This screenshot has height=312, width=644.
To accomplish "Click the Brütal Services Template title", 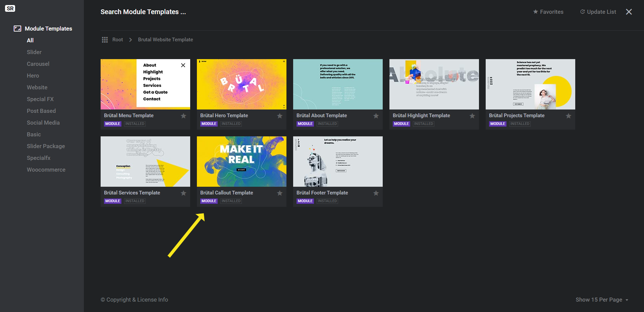I will pyautogui.click(x=132, y=193).
